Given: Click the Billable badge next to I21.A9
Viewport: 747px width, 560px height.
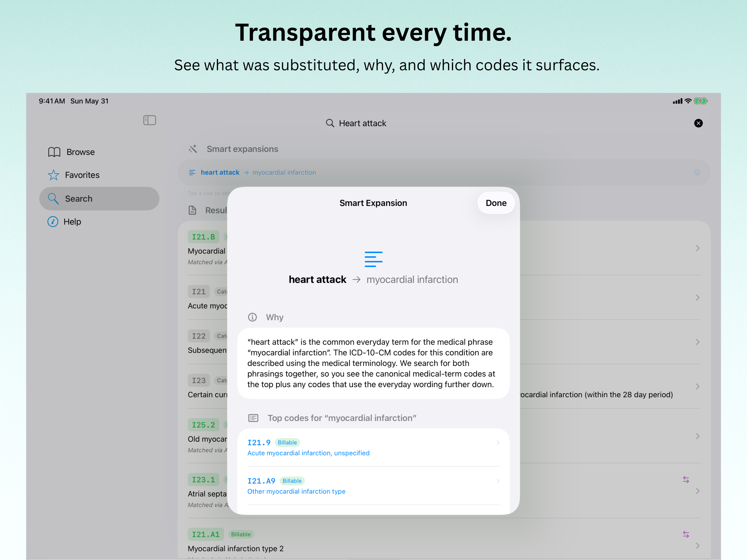Looking at the screenshot, I should click(292, 481).
